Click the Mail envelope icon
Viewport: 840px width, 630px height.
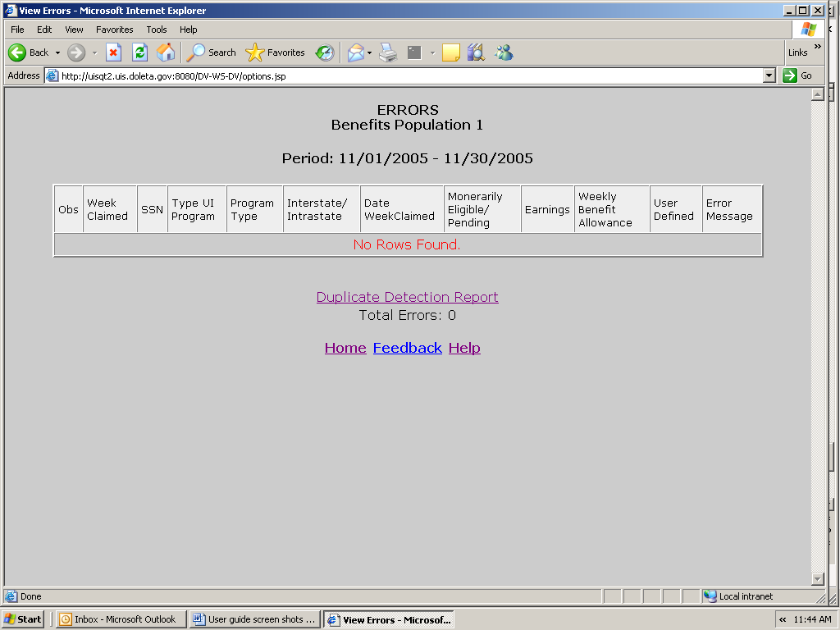[x=356, y=52]
